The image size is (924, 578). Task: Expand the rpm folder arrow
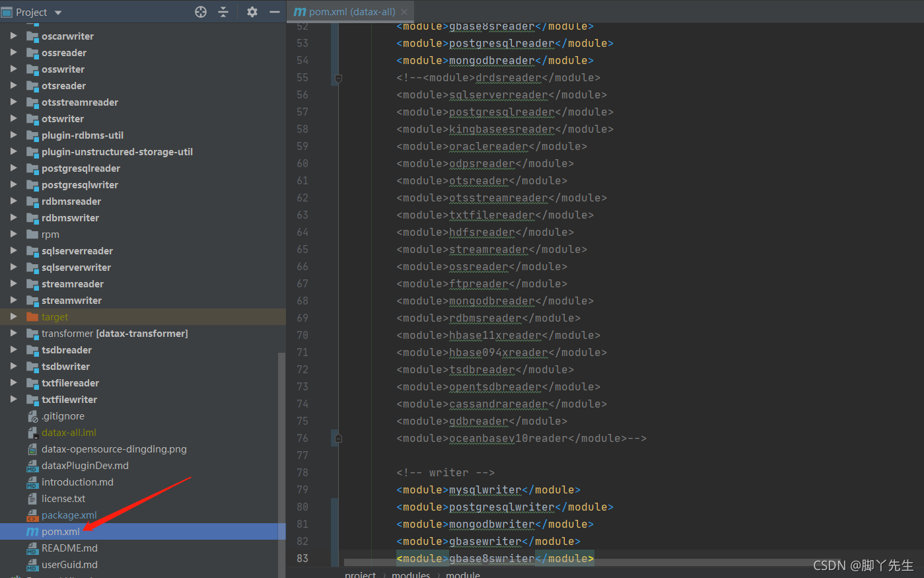[13, 234]
